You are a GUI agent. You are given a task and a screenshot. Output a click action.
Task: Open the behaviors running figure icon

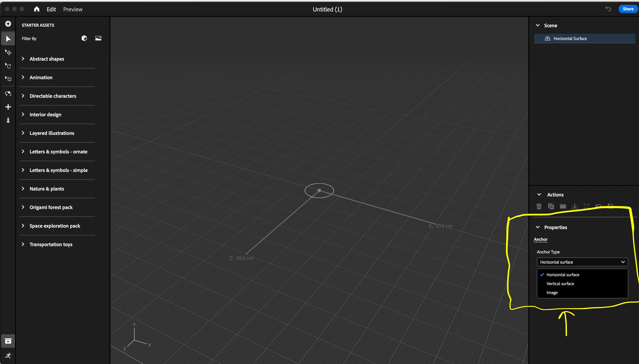pos(8,355)
